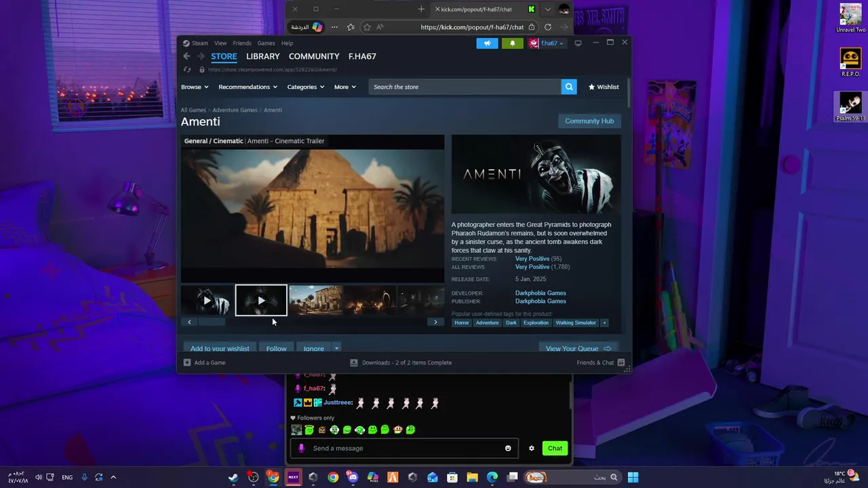Switch Steam to Big Picture mode
This screenshot has width=868, height=488.
click(578, 43)
